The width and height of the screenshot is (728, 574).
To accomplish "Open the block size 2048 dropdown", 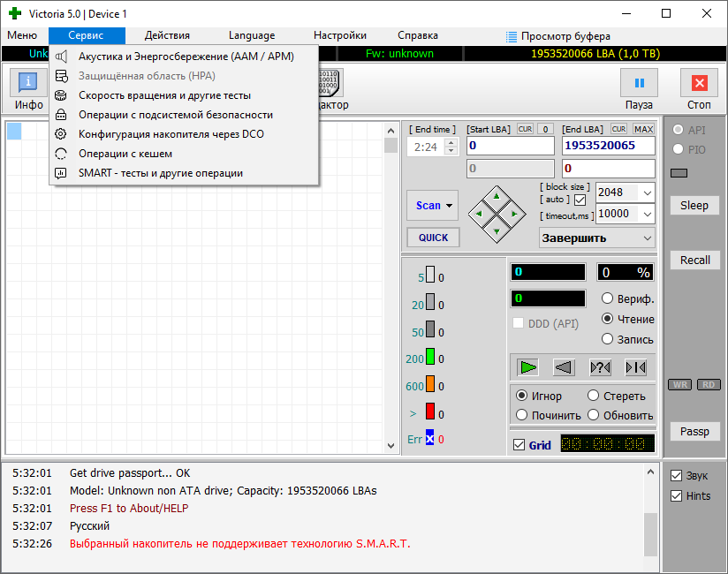I will tap(648, 193).
